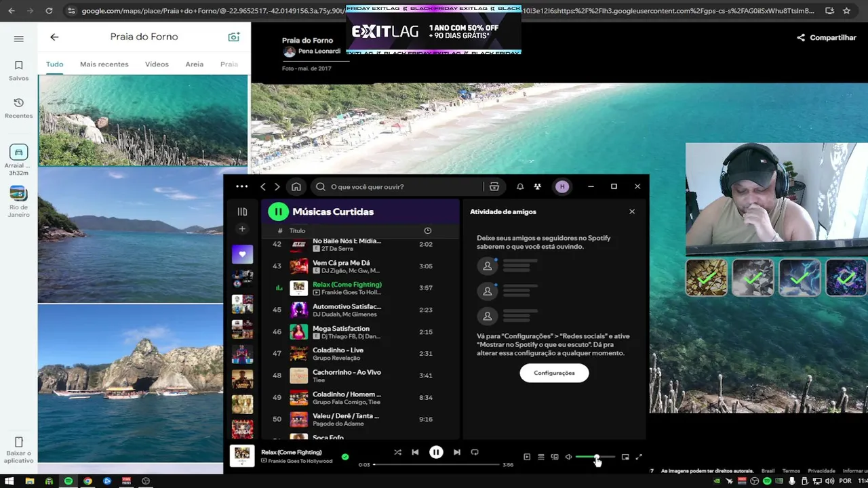Toggle the friend activity icon in Spotify's top bar
Viewport: 868px width, 488px height.
pos(537,187)
